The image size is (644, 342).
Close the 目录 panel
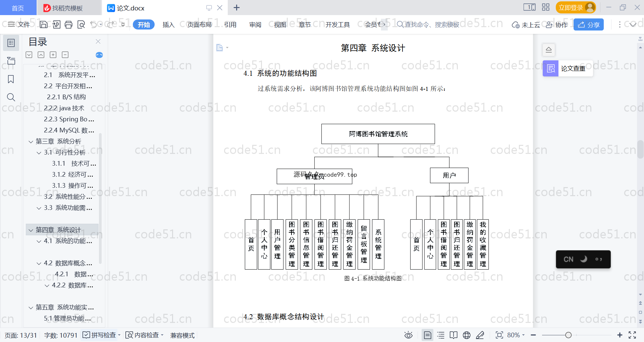coord(98,42)
